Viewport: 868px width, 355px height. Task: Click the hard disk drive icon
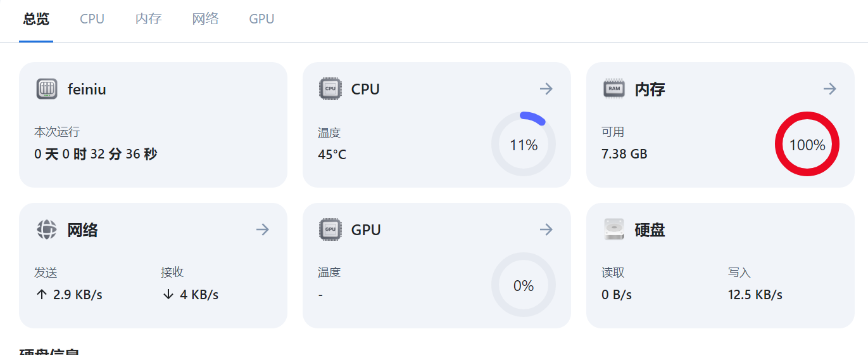(x=614, y=229)
